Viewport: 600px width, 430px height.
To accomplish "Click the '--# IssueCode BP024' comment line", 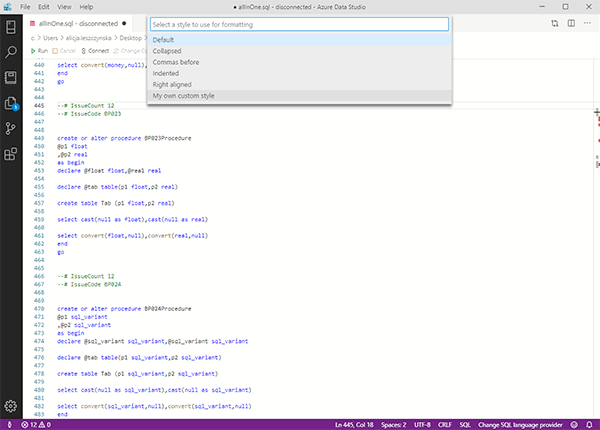I will 89,284.
